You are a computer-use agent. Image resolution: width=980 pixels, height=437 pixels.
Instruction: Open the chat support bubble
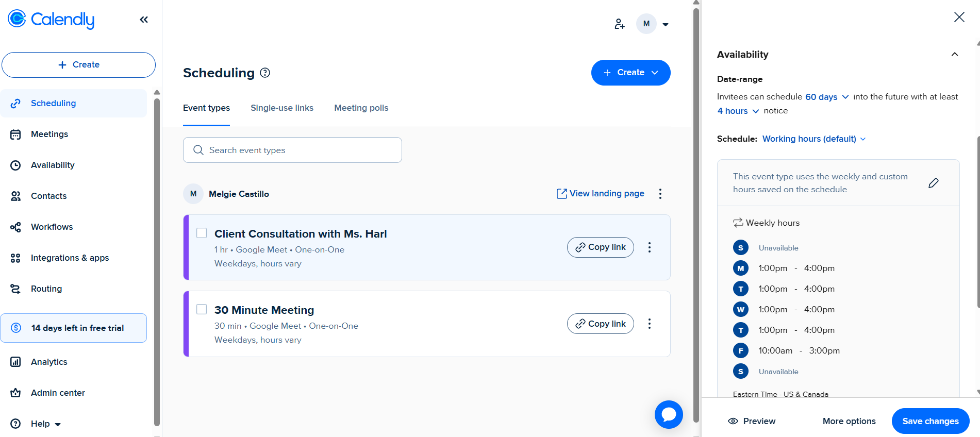[669, 414]
